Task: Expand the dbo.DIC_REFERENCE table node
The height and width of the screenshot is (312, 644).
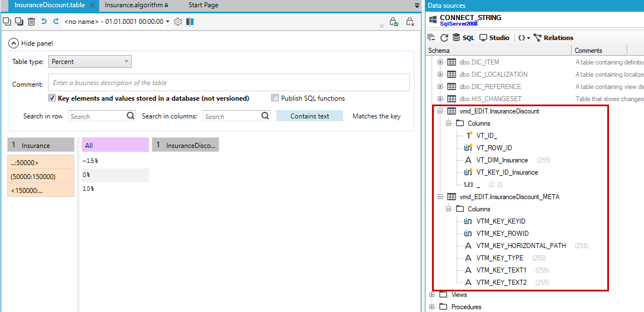Action: pyautogui.click(x=440, y=87)
